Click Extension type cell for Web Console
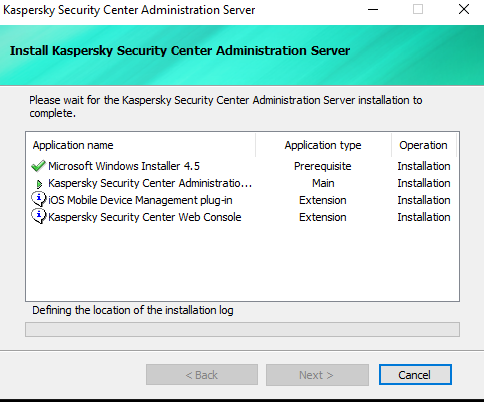 point(323,217)
